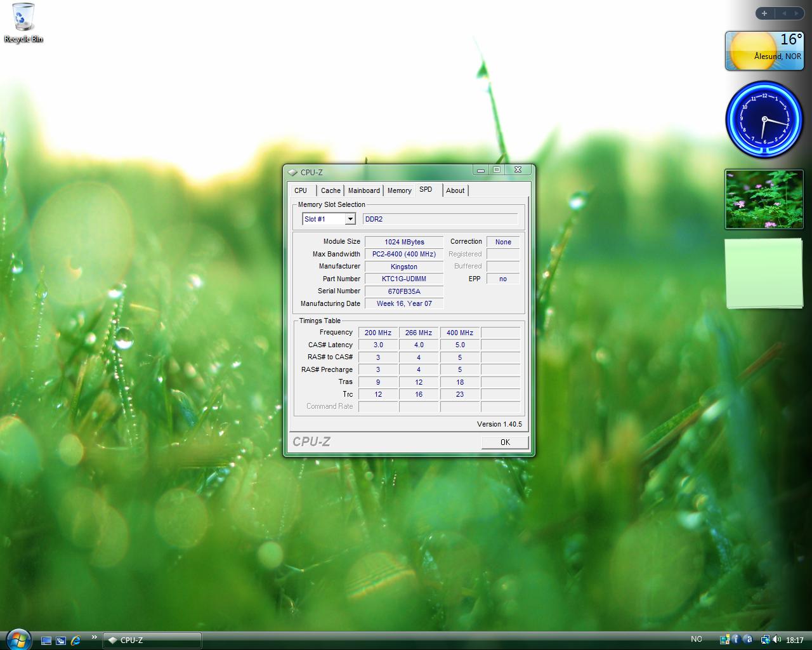Screen dimensions: 812x650
Task: Click the CPU-Z maximize button
Action: pos(497,170)
